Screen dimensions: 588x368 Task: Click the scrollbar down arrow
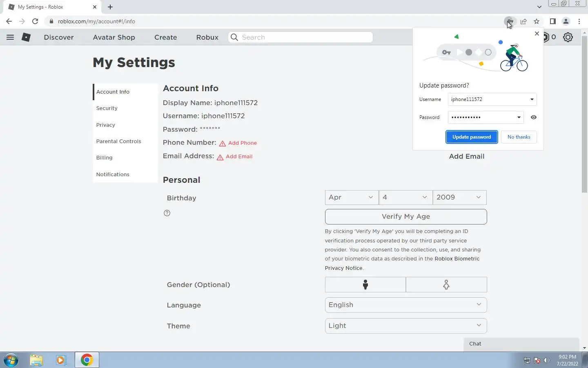tap(584, 348)
